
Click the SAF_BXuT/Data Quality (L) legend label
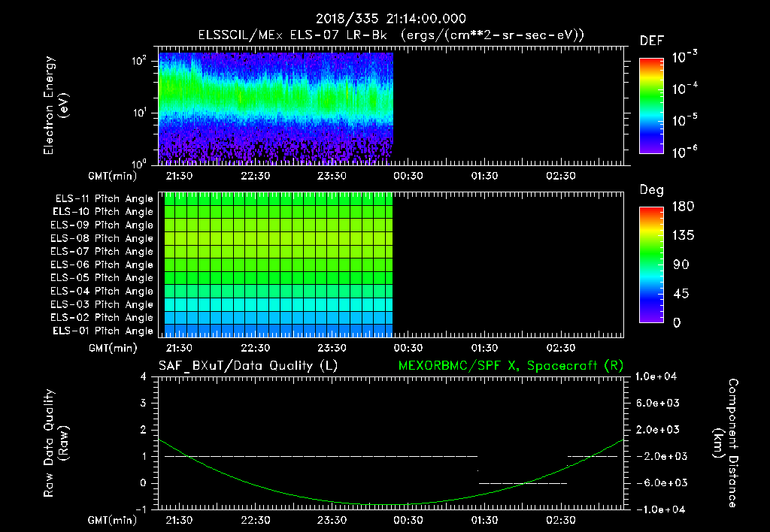tap(247, 365)
